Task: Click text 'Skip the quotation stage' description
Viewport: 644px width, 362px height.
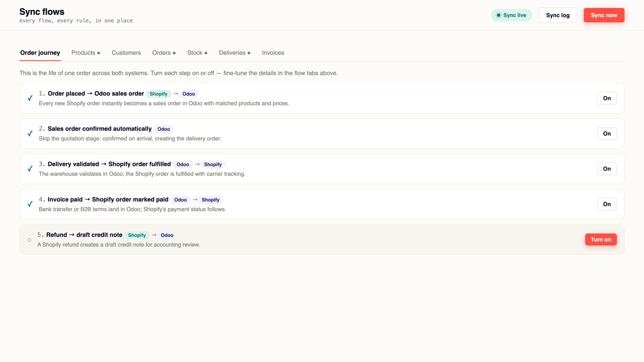Action: click(x=130, y=139)
